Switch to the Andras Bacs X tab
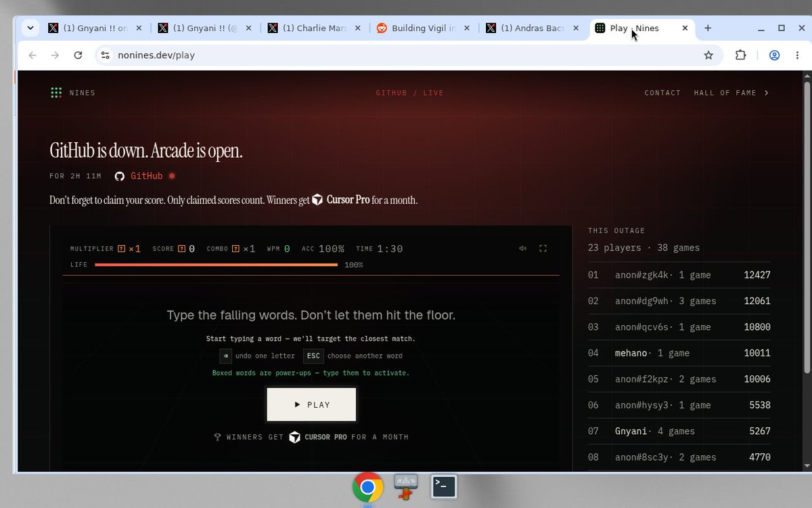The image size is (812, 508). point(534,28)
